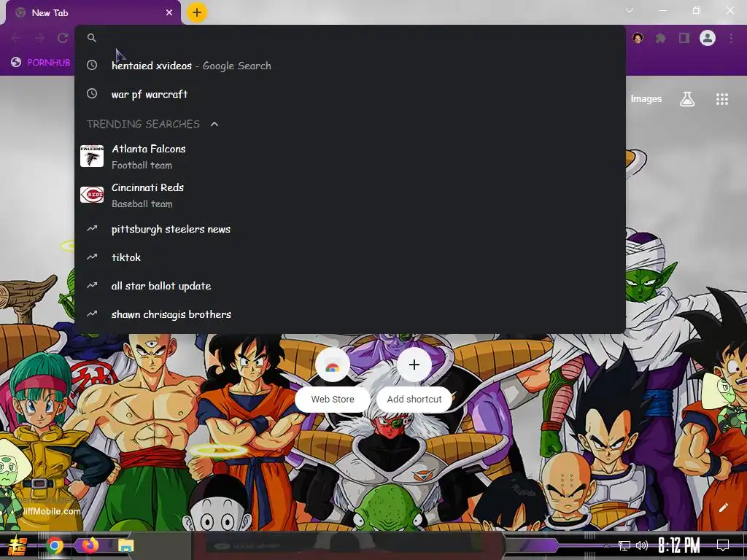This screenshot has height=560, width=747.
Task: Open the volume speaker tray icon
Action: click(x=642, y=545)
